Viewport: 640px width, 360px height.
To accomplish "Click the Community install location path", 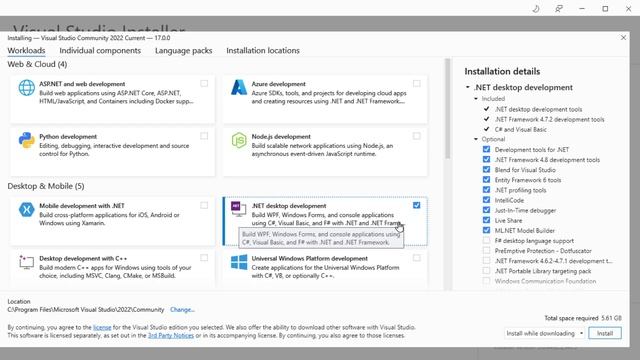I will [86, 310].
